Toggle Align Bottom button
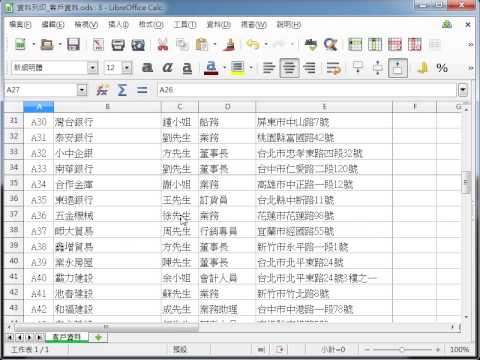This screenshot has width=480, height=360. [398, 68]
